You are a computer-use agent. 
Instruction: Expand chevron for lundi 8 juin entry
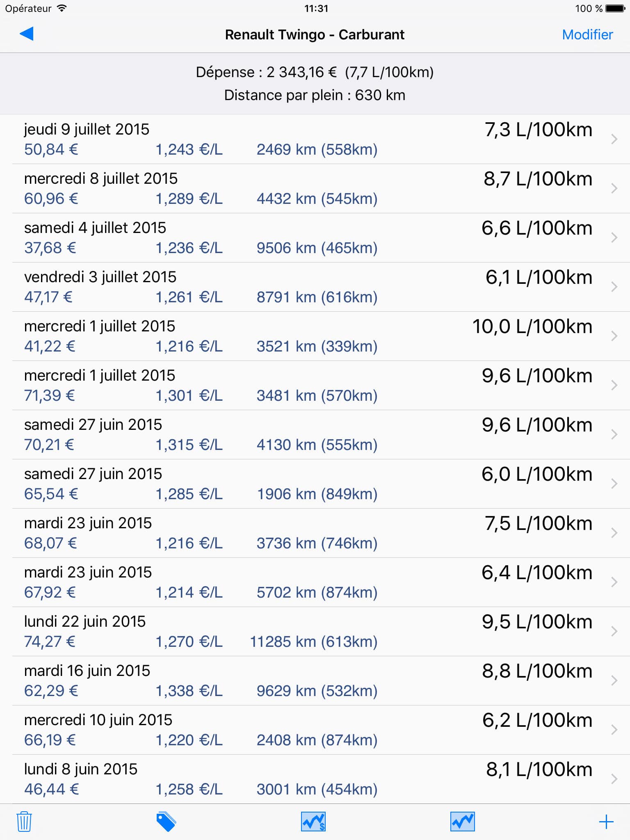coord(614,779)
